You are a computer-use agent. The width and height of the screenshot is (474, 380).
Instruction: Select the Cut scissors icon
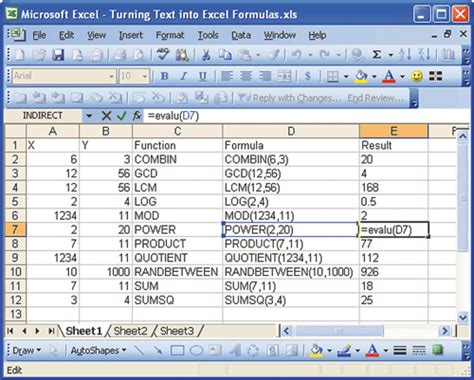point(206,55)
